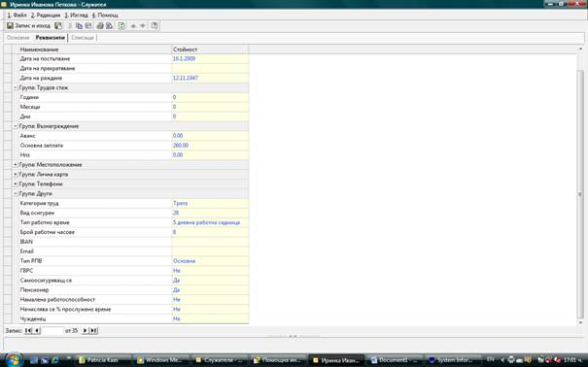Click the 'Вид осигурен' value cell
This screenshot has width=588, height=367.
click(x=210, y=213)
